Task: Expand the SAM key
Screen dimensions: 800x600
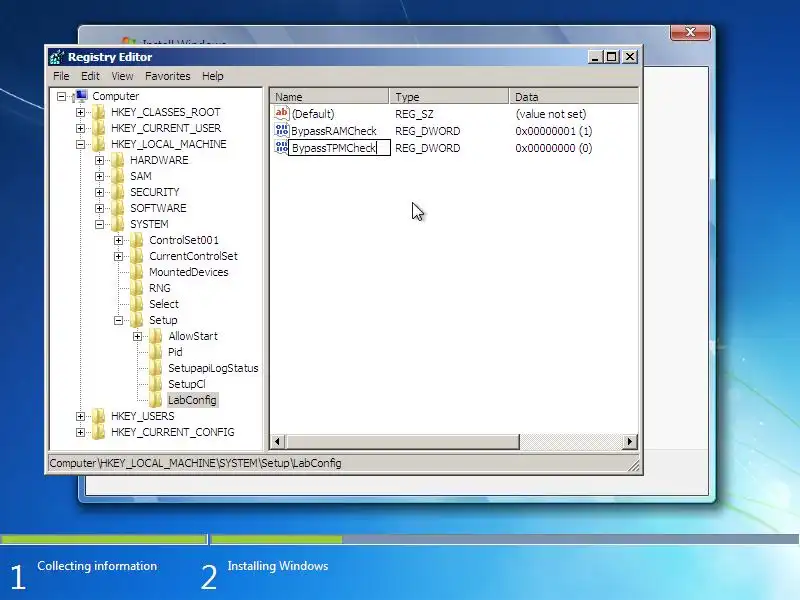Action: pyautogui.click(x=99, y=176)
